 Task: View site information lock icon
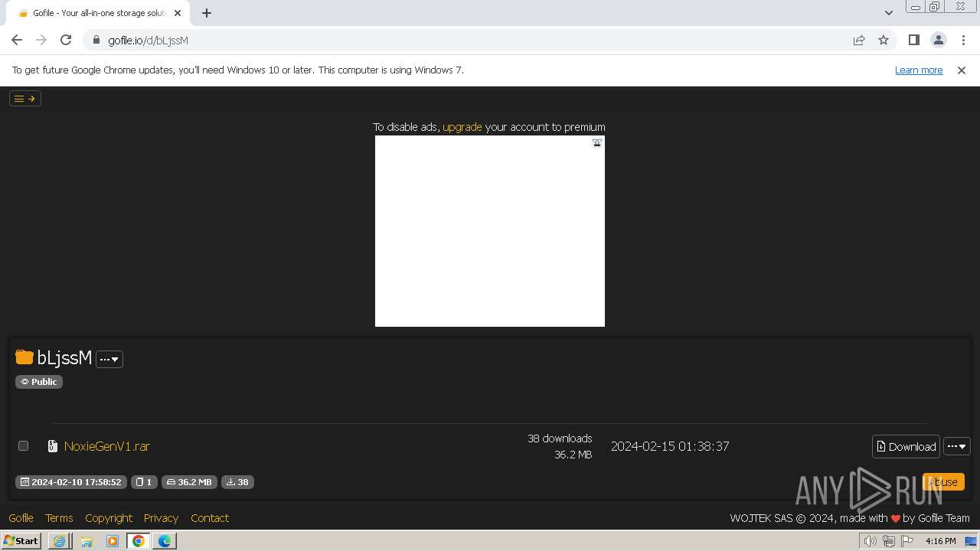click(96, 40)
